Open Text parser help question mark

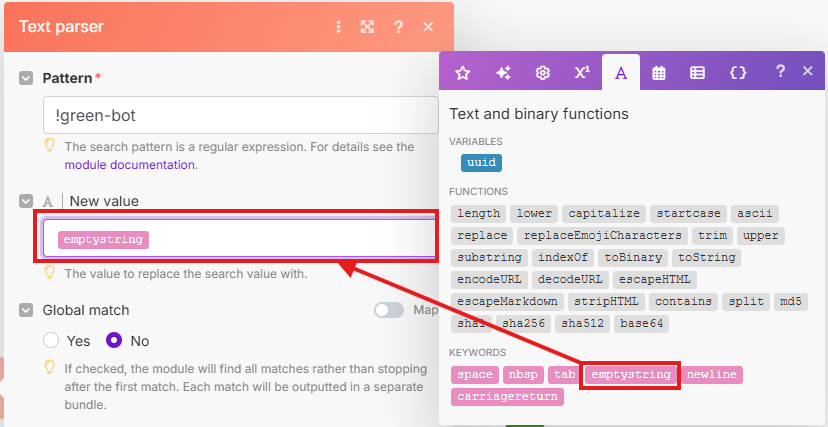click(x=398, y=27)
